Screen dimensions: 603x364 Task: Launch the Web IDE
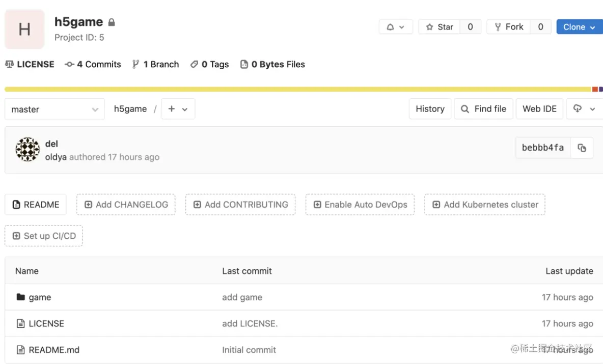pos(539,109)
